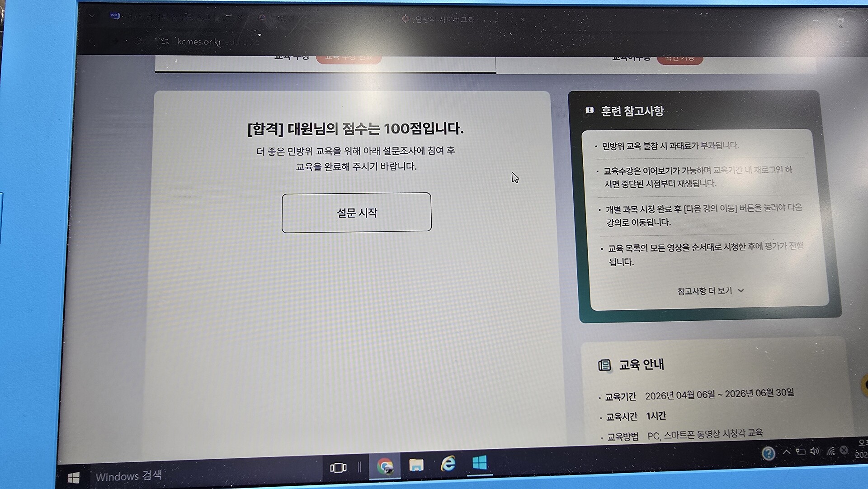Click the 훈련 참고사항 panel header
This screenshot has width=868, height=489.
coord(632,111)
